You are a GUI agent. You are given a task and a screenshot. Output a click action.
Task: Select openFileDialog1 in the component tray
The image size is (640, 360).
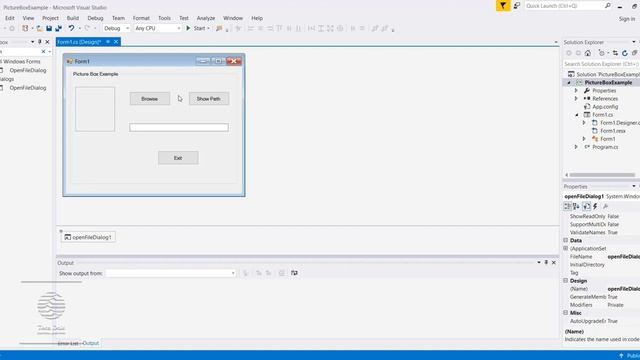tap(88, 237)
